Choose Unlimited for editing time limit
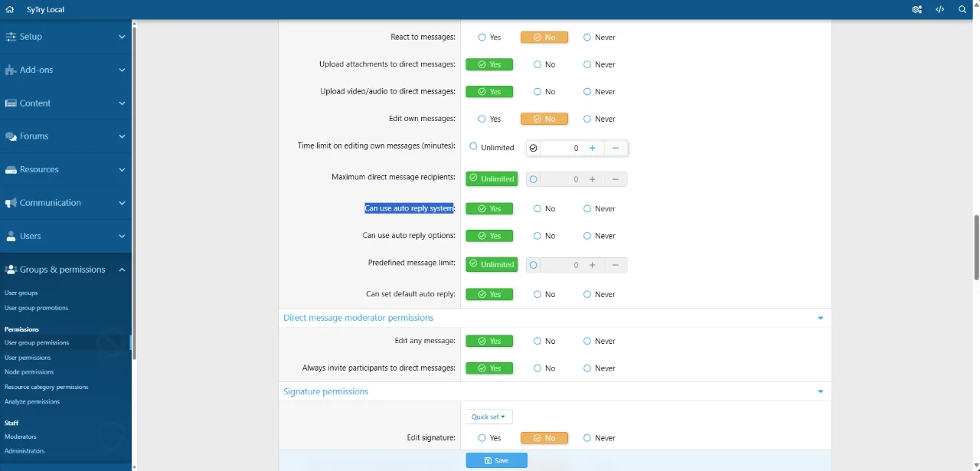The width and height of the screenshot is (980, 471). (x=492, y=147)
